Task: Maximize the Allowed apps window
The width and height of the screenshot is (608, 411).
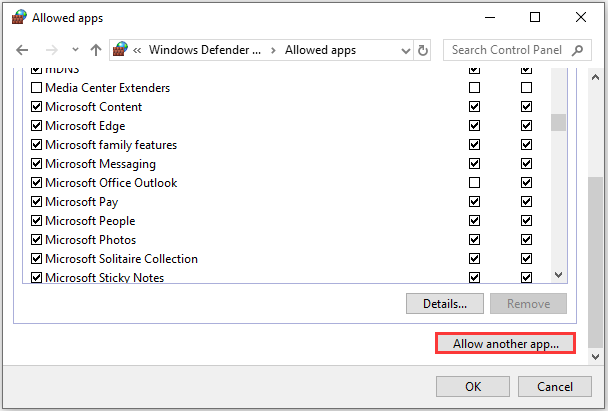Action: click(535, 17)
